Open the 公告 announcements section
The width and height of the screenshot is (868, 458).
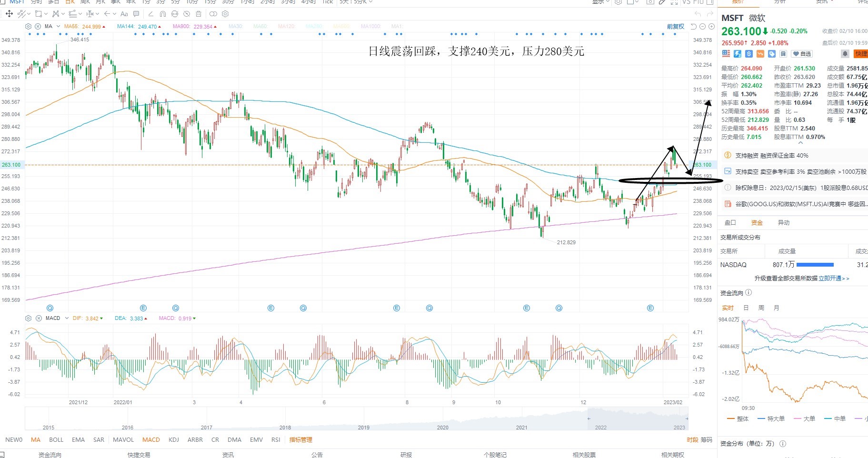[x=317, y=455]
